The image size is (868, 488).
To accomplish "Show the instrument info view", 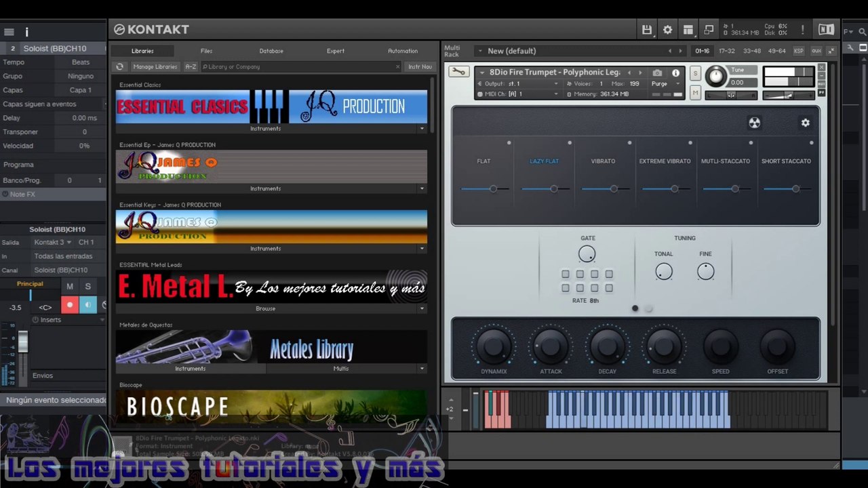I will (x=675, y=73).
